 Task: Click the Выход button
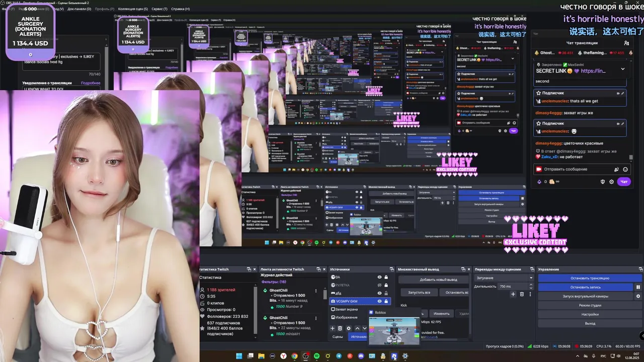(x=590, y=323)
